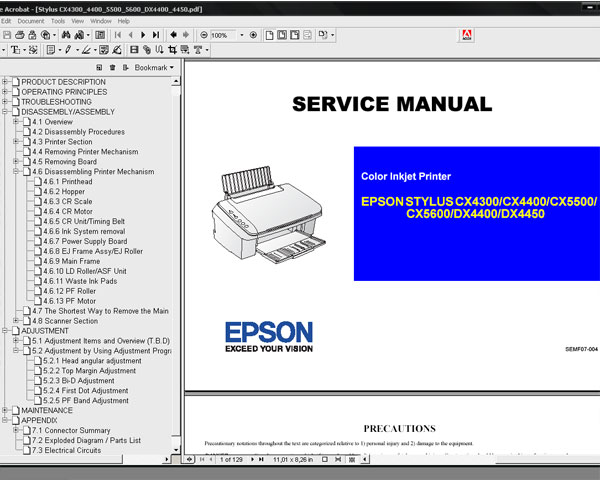Select the Highlight text tool
600x480 pixels.
[x=86, y=50]
